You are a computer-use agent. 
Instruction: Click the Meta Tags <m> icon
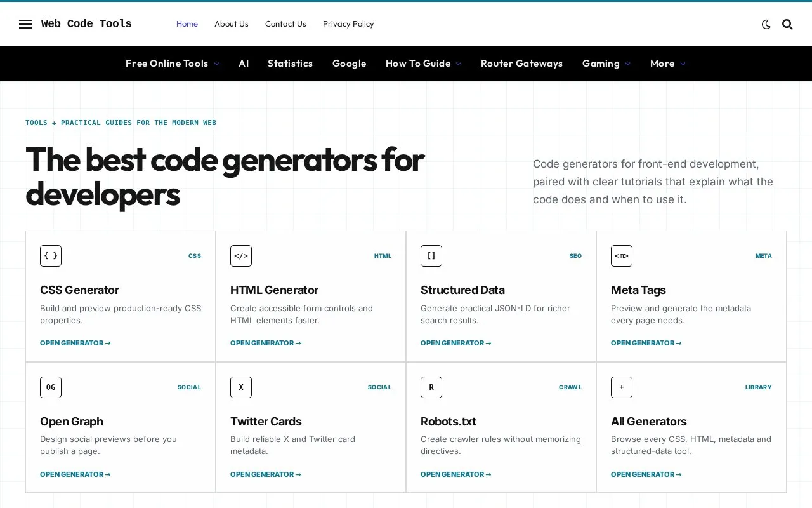[622, 256]
